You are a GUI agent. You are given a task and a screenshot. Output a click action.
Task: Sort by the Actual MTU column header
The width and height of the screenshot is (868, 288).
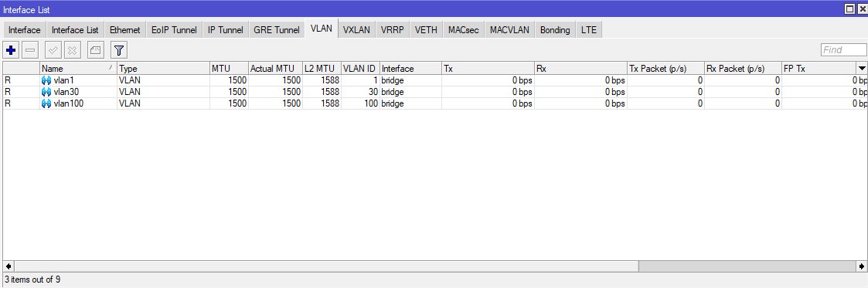(x=275, y=69)
